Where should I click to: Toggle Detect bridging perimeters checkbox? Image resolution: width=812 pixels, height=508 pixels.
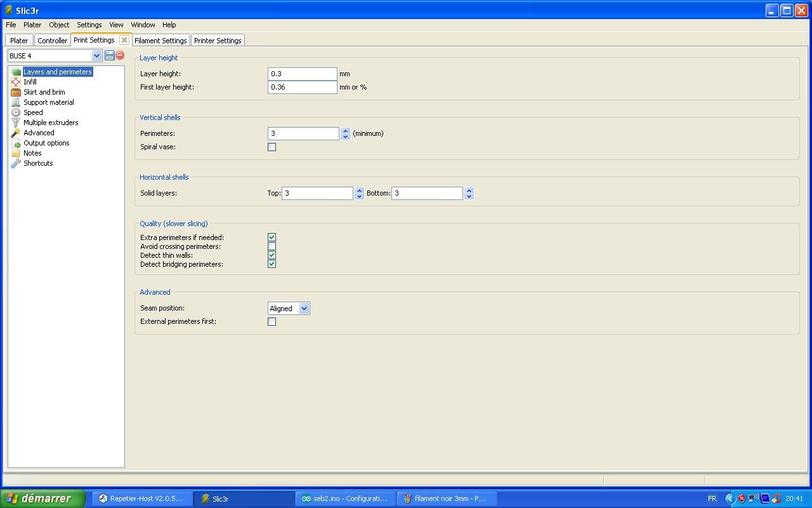click(x=272, y=264)
